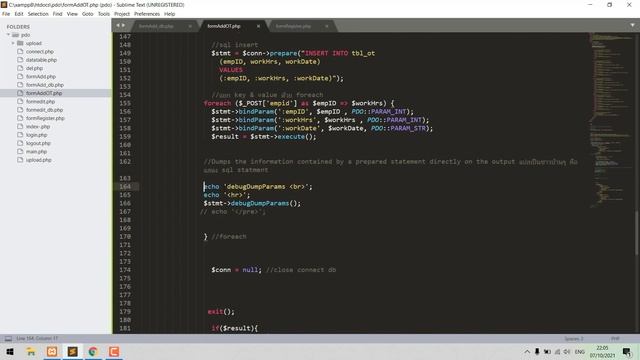Screen dimensions: 640x360
Task: Click the taskbar clock showing 22:05
Action: pyautogui.click(x=602, y=351)
